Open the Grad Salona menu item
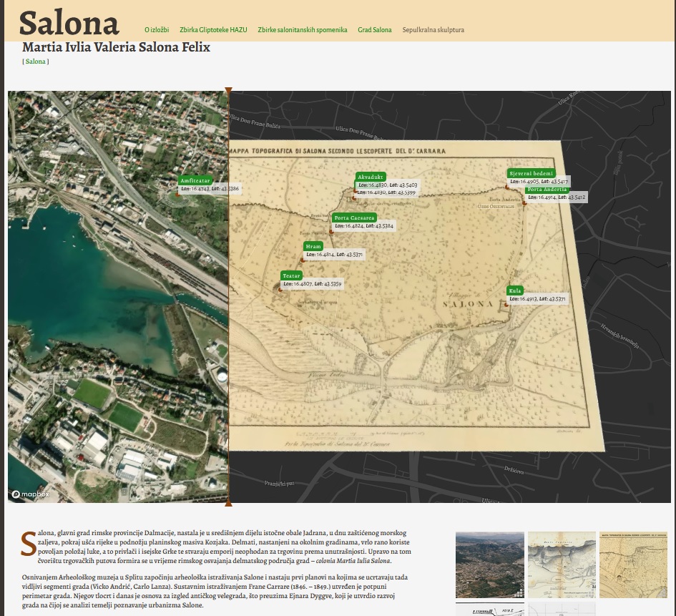This screenshot has width=676, height=616. click(x=375, y=30)
